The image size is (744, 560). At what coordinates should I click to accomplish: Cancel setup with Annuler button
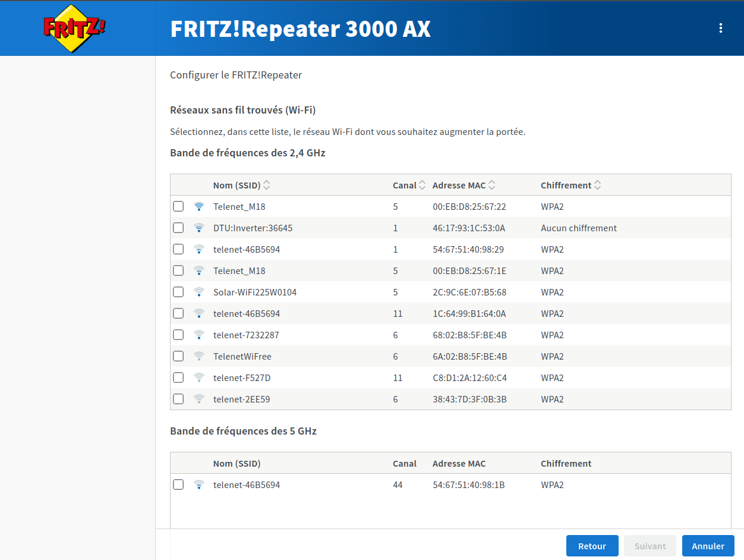[x=708, y=546]
